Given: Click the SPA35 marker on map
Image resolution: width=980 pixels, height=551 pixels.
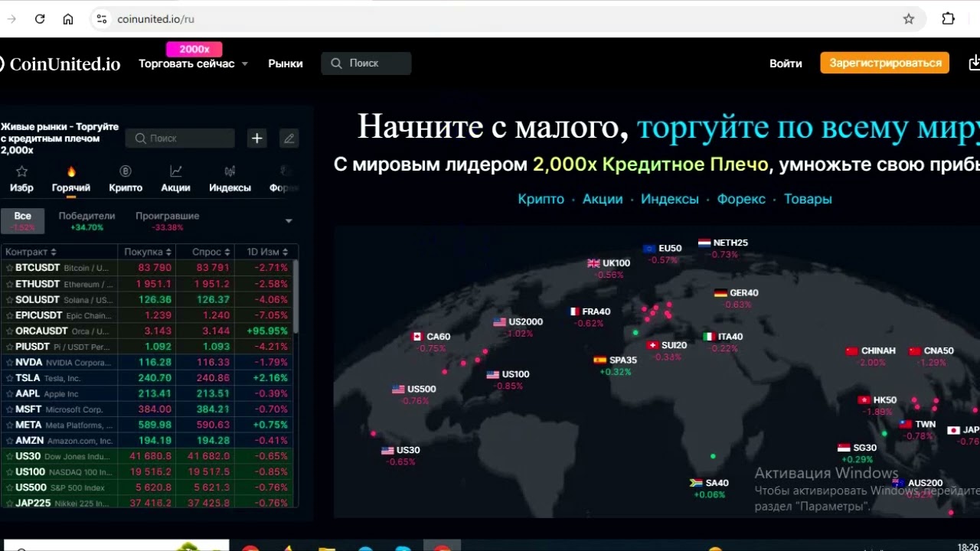Looking at the screenshot, I should pyautogui.click(x=615, y=365).
